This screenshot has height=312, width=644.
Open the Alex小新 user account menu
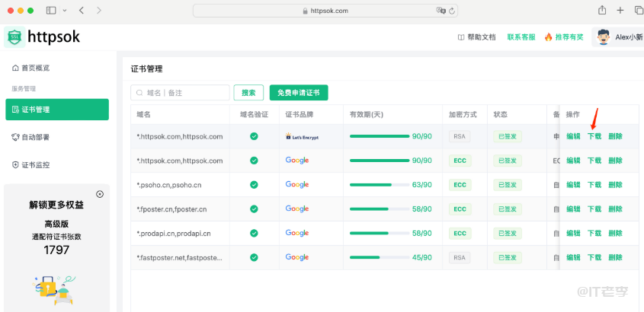click(617, 37)
